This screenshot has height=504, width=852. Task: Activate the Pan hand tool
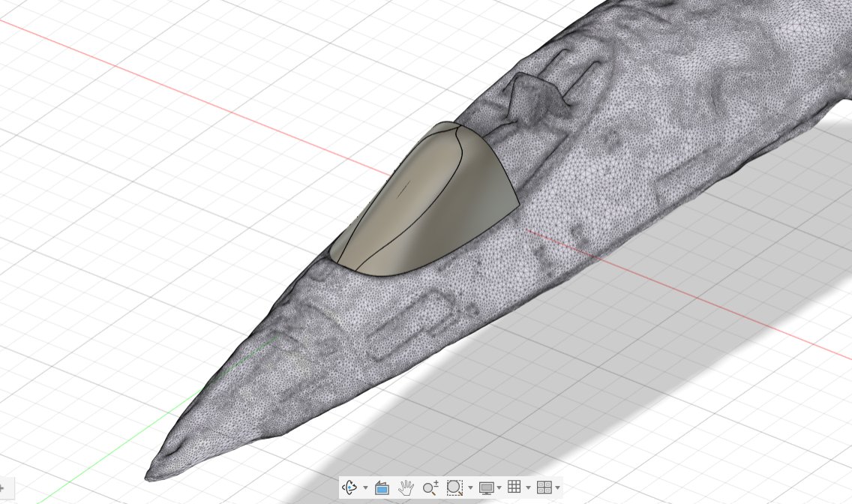pos(406,487)
